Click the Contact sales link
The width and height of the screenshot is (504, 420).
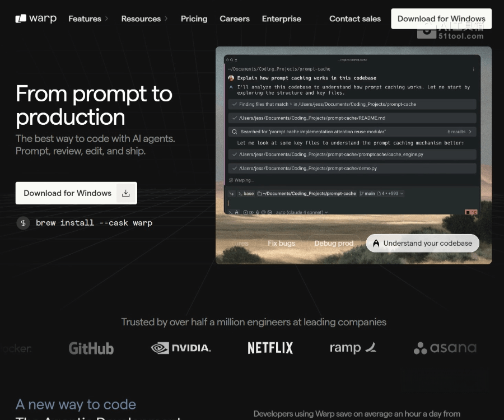(354, 18)
